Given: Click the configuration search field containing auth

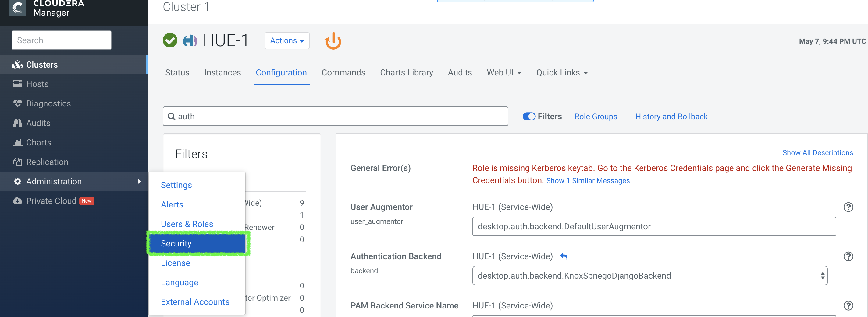Looking at the screenshot, I should [x=337, y=117].
